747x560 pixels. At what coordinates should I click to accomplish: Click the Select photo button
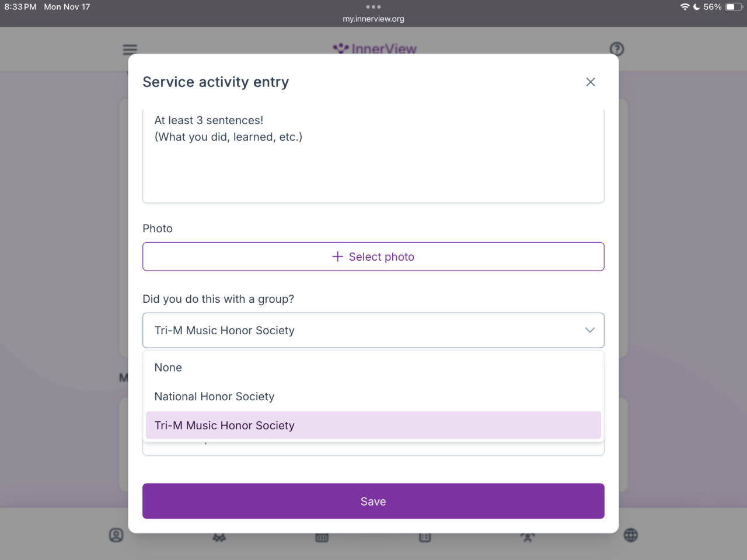(373, 257)
